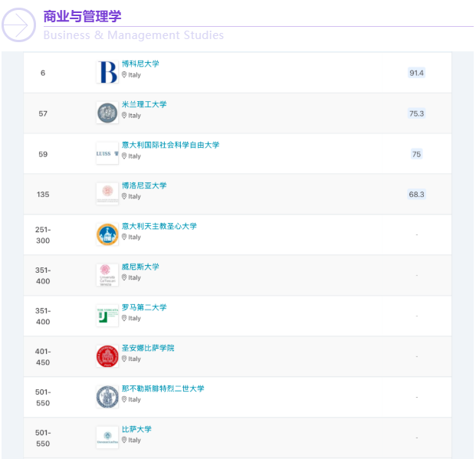Click rank 401-450 cell
Viewport: 476px width, 459px height.
click(43, 356)
